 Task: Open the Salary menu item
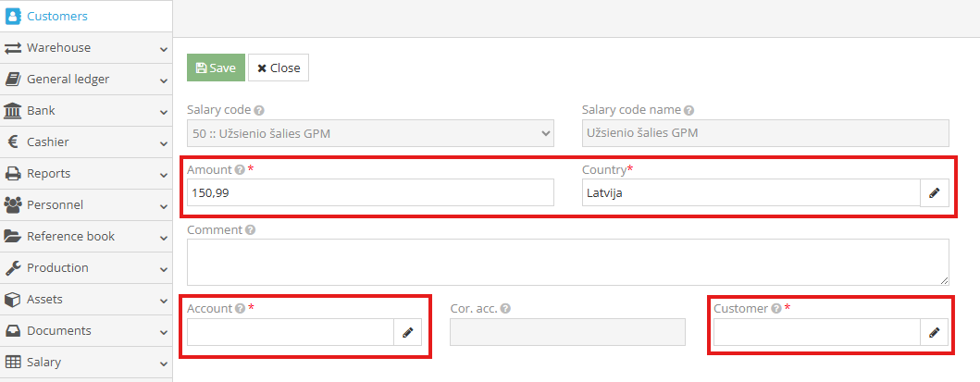86,362
